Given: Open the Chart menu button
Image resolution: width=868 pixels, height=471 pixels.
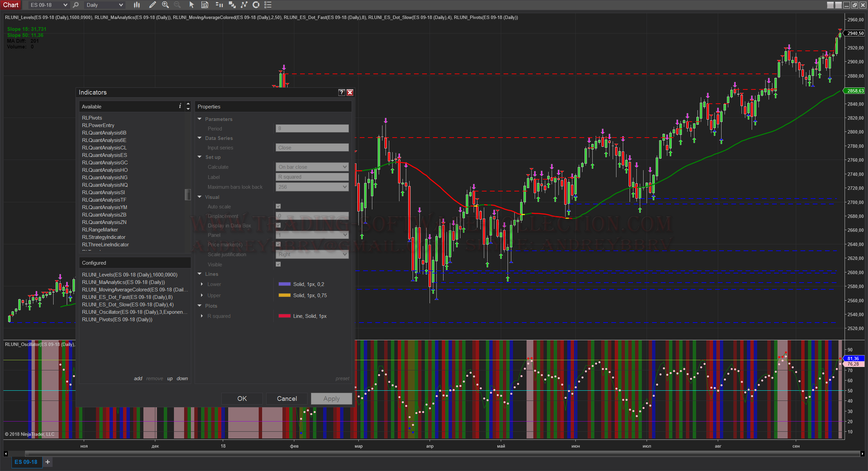Looking at the screenshot, I should click(11, 5).
